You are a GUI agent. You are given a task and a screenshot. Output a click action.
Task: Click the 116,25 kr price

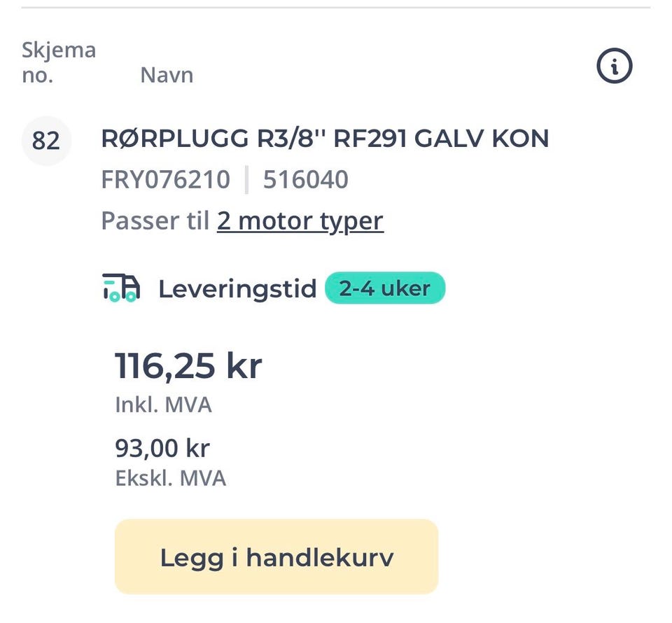tap(188, 365)
